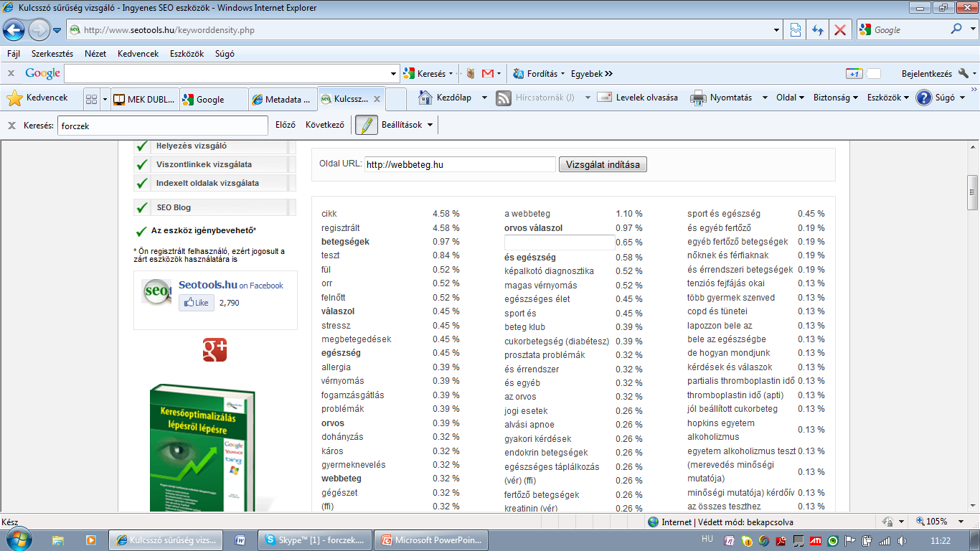Click the Vizsgálat indítása button
980x551 pixels.
click(x=603, y=164)
